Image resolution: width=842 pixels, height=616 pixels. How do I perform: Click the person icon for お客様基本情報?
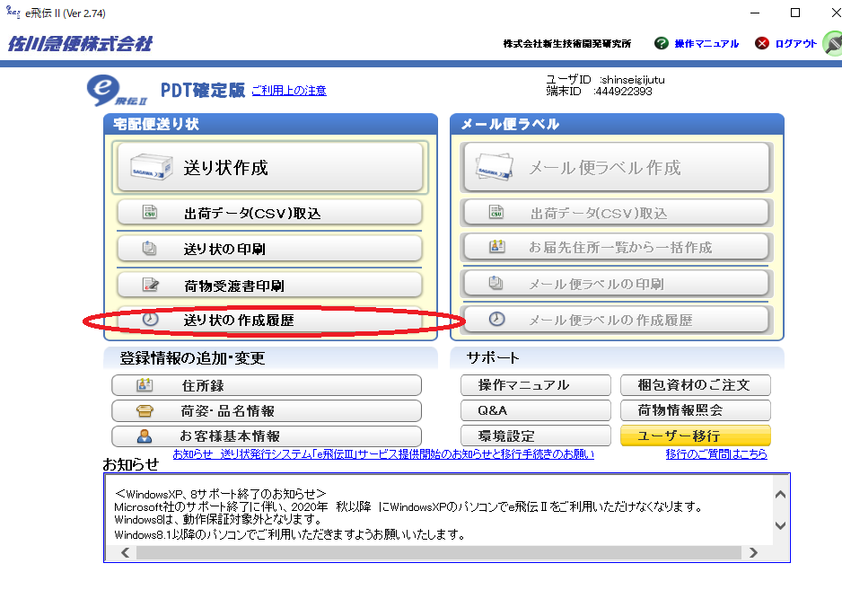145,436
